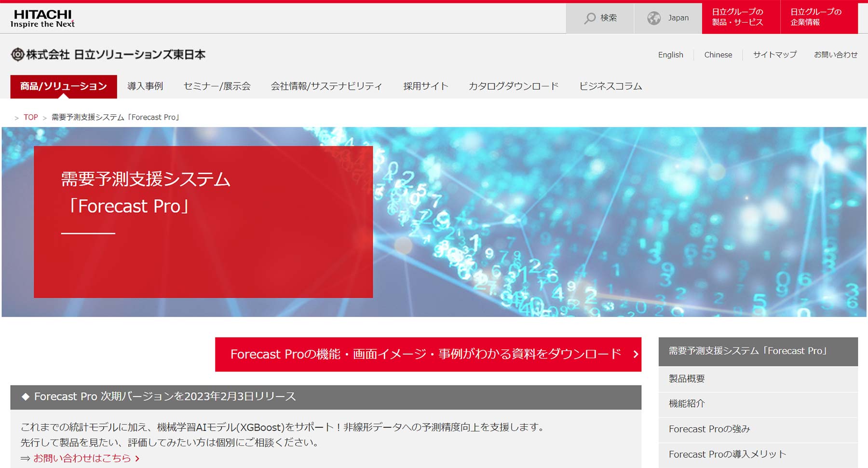This screenshot has height=468, width=868.
Task: Open the 検索 search button
Action: click(600, 18)
